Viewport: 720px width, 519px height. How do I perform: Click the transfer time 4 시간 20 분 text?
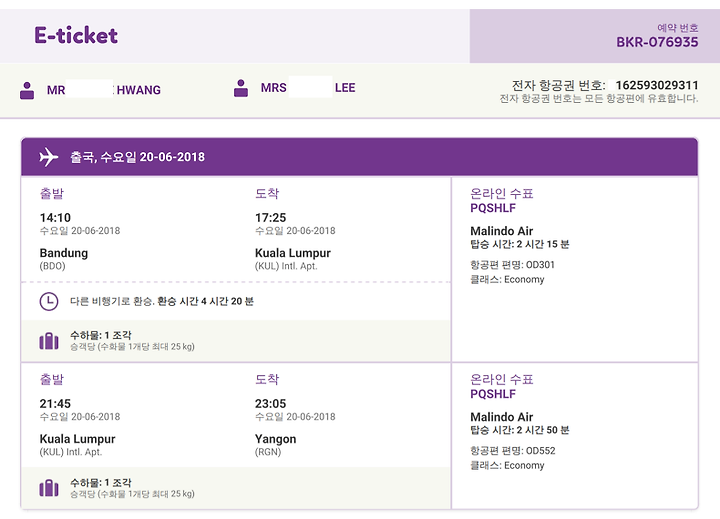[x=227, y=301]
